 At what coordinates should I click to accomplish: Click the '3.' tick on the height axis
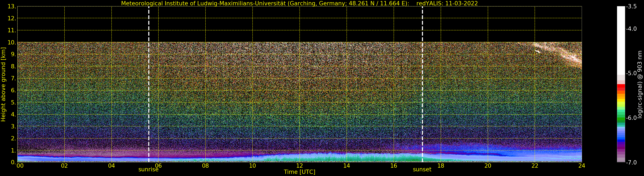click(13, 126)
